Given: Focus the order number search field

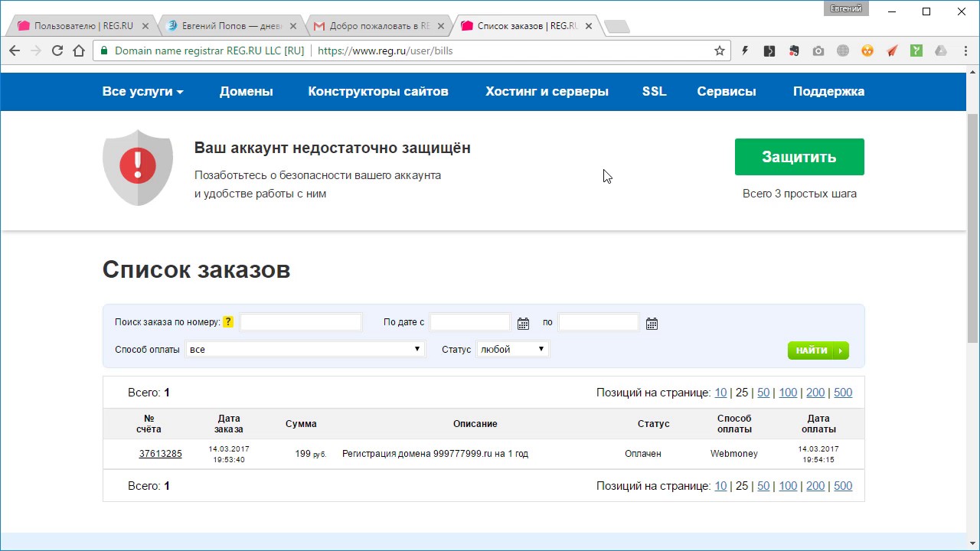Looking at the screenshot, I should [x=301, y=322].
